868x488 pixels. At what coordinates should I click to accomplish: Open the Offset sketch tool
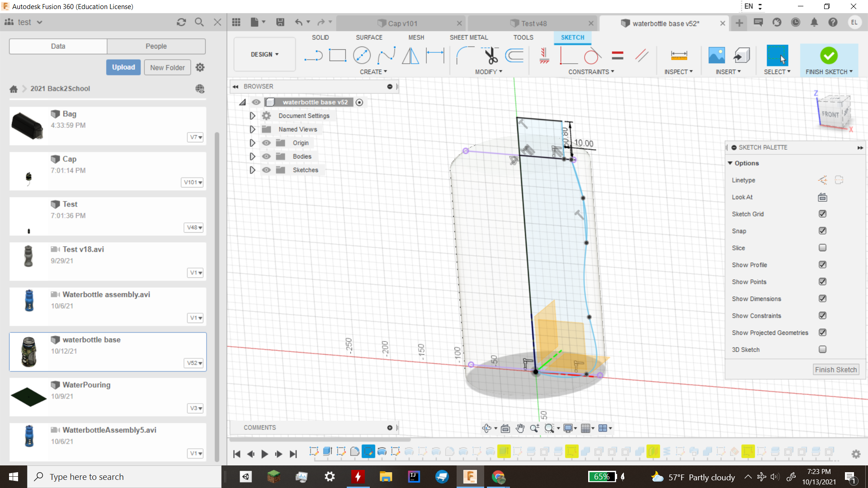pos(515,55)
